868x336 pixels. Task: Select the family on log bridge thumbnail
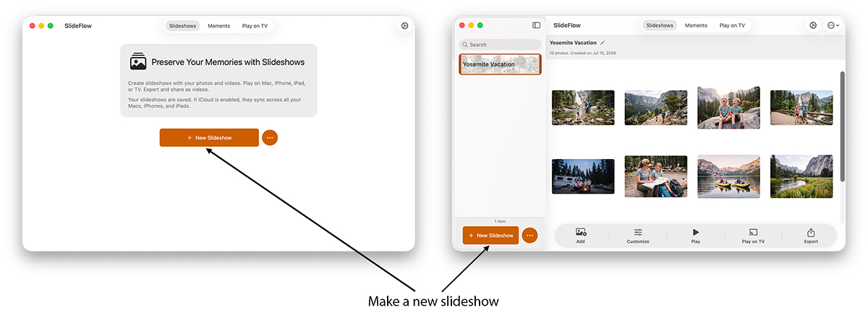pos(801,108)
